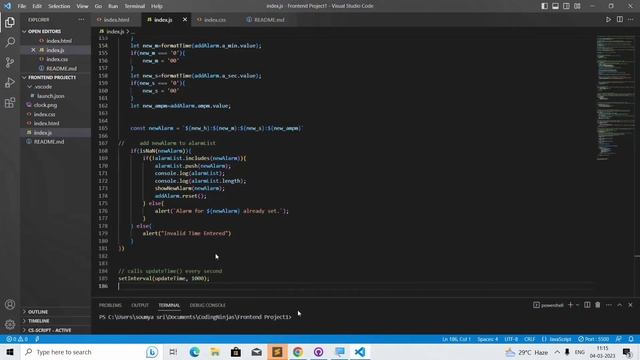This screenshot has width=640, height=360.
Task: Open the Edit menu
Action: 37,6
